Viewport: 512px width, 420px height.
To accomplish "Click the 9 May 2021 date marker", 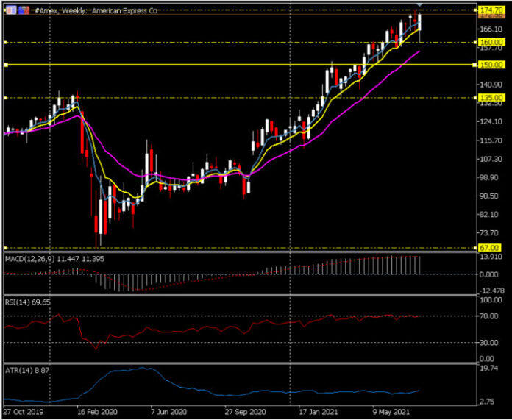I will click(x=391, y=411).
